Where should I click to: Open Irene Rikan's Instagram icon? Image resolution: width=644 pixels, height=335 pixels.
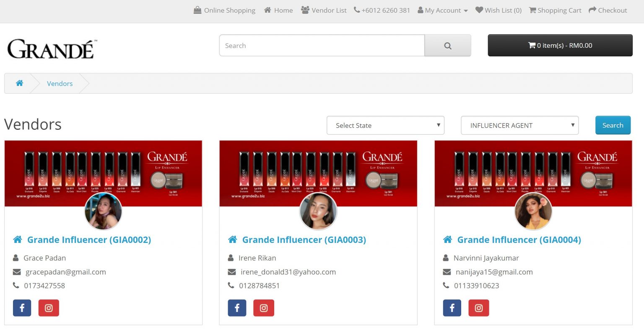(x=264, y=308)
